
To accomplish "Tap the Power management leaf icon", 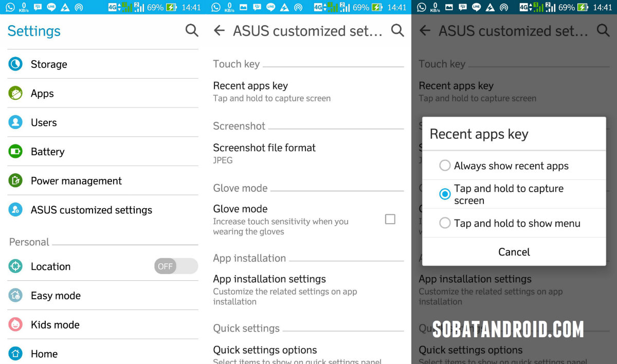I will [x=15, y=180].
